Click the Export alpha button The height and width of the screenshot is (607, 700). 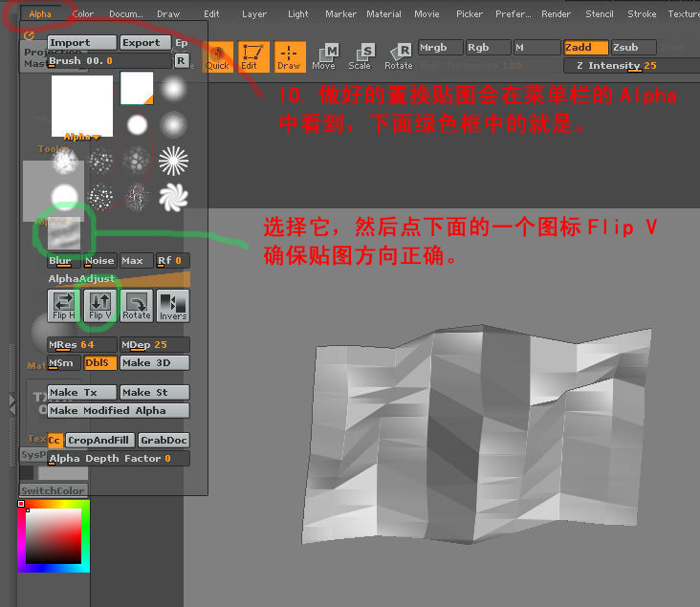[145, 43]
